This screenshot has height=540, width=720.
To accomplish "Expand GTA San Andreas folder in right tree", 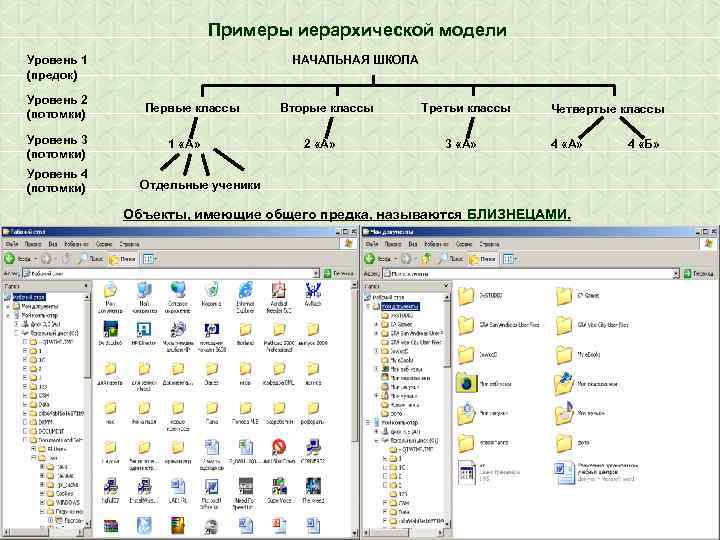I will (377, 333).
